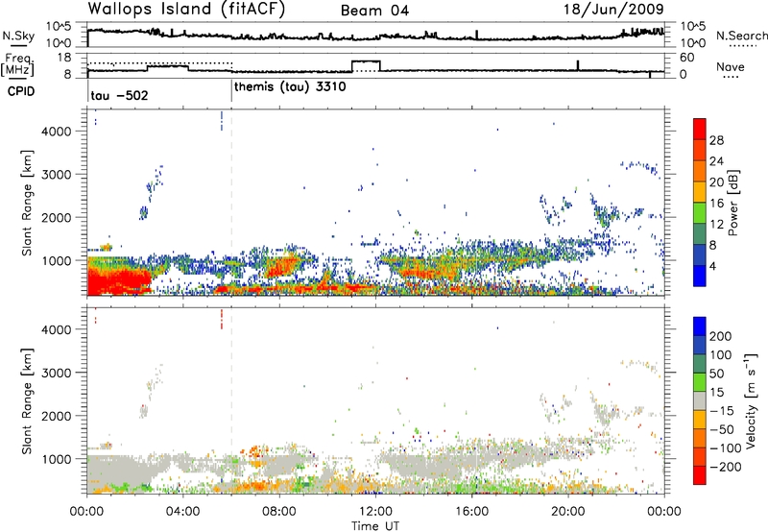Click the "3000" tick in the velocity panel
Screen dimensions: 768x532
[x=57, y=373]
